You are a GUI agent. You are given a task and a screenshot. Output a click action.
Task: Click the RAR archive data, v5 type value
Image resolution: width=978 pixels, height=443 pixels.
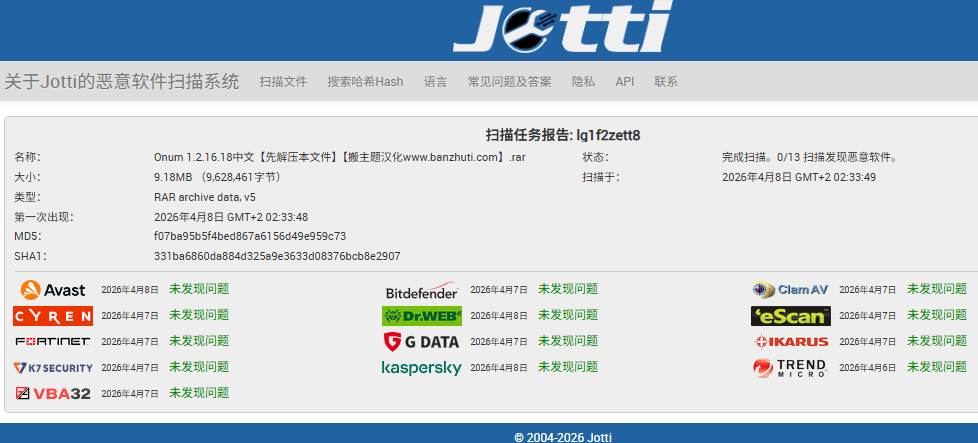click(205, 197)
